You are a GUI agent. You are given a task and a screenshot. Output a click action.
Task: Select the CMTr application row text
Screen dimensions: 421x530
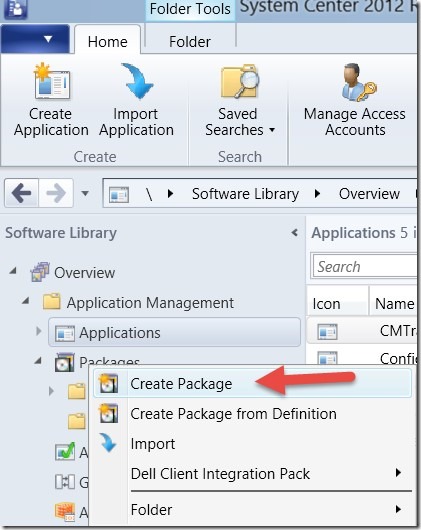coord(398,331)
